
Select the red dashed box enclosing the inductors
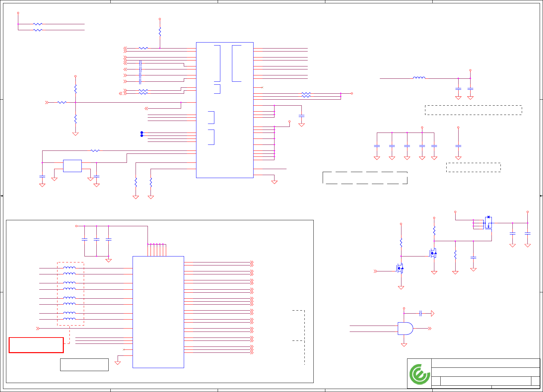[x=70, y=294]
